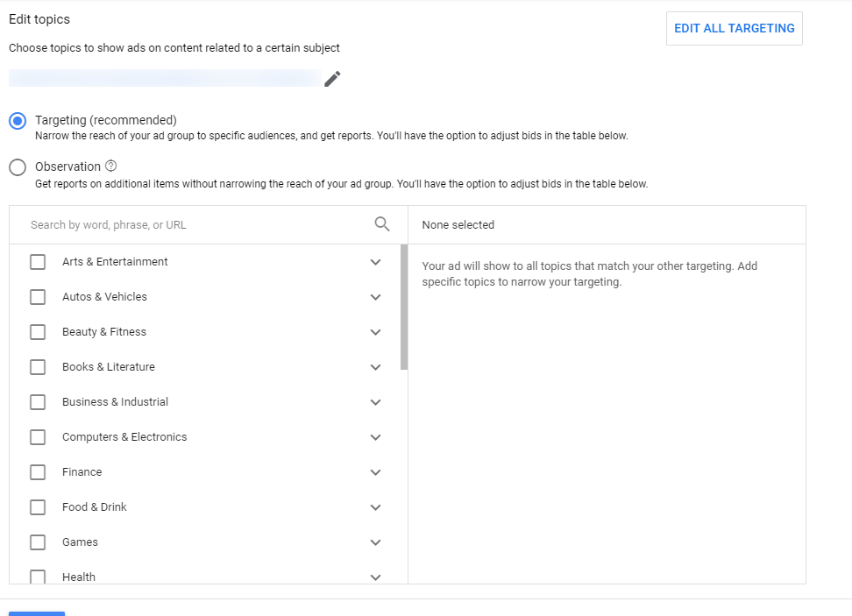Expand Computers & Electronics chevron
This screenshot has height=616, width=852.
tap(376, 437)
